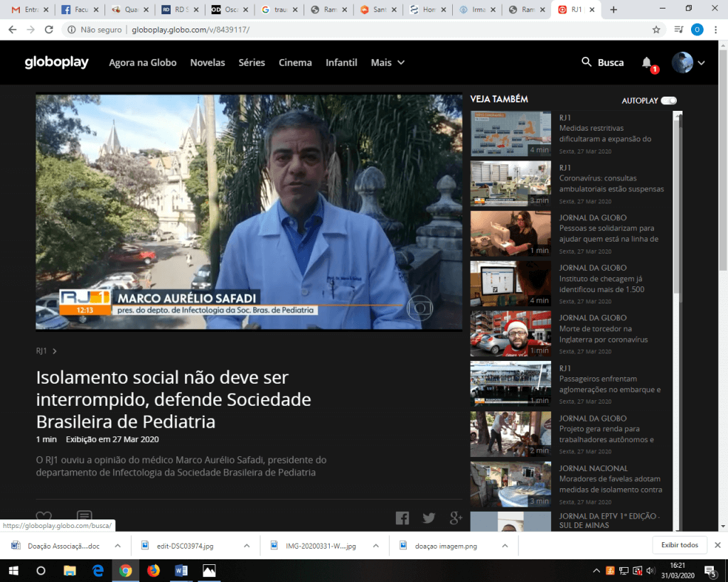Like the video with heart icon

pyautogui.click(x=43, y=516)
